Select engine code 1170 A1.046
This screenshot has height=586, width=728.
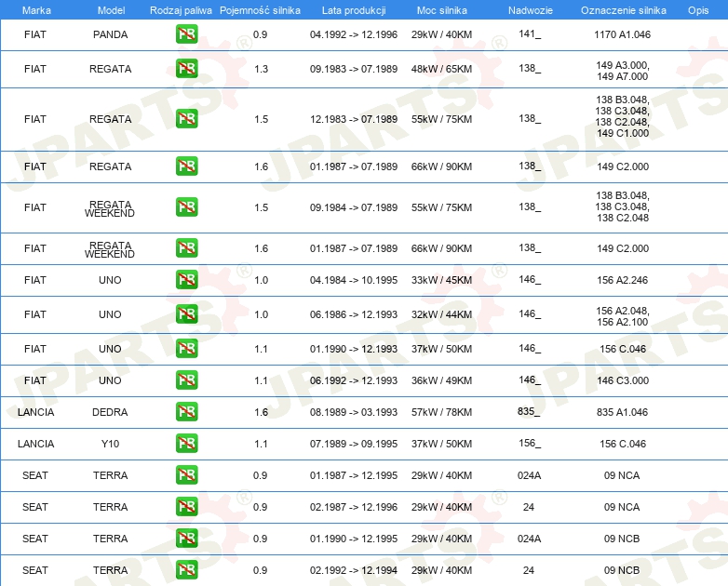[622, 34]
